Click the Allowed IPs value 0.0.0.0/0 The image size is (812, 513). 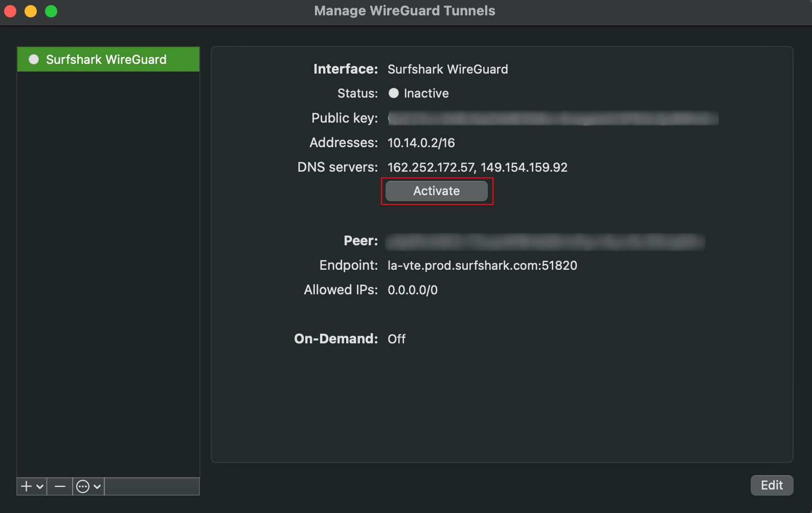(x=412, y=290)
